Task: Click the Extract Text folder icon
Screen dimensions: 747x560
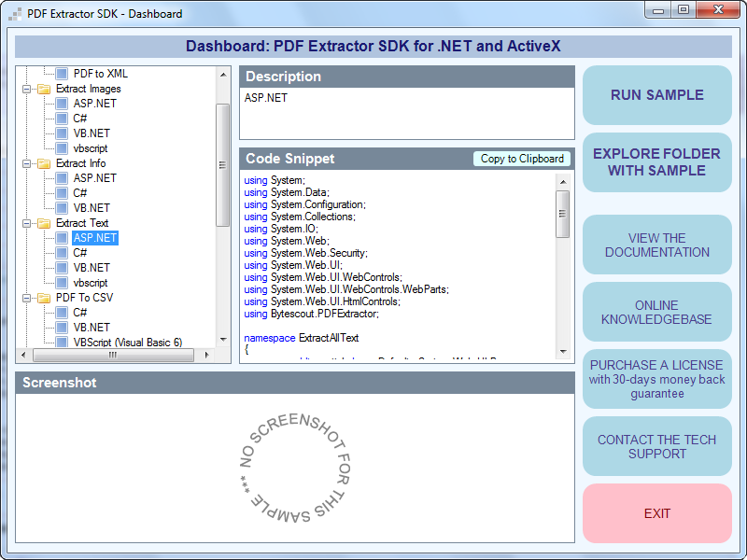Action: [x=44, y=223]
